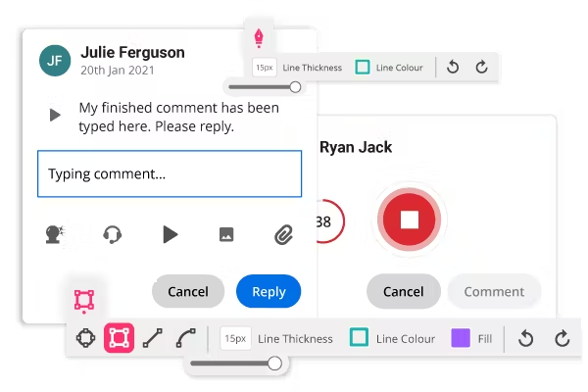Click the Ryan Jack name heading
588x392 pixels.
[356, 147]
